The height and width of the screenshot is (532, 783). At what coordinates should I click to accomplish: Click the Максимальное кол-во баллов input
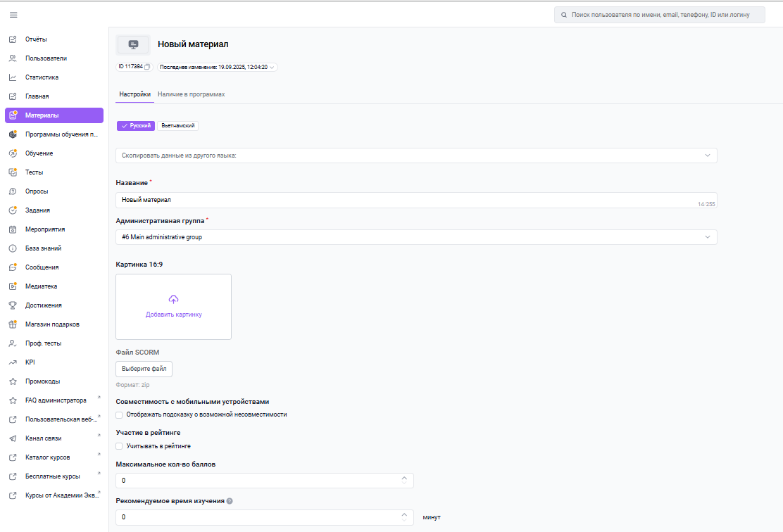(265, 481)
